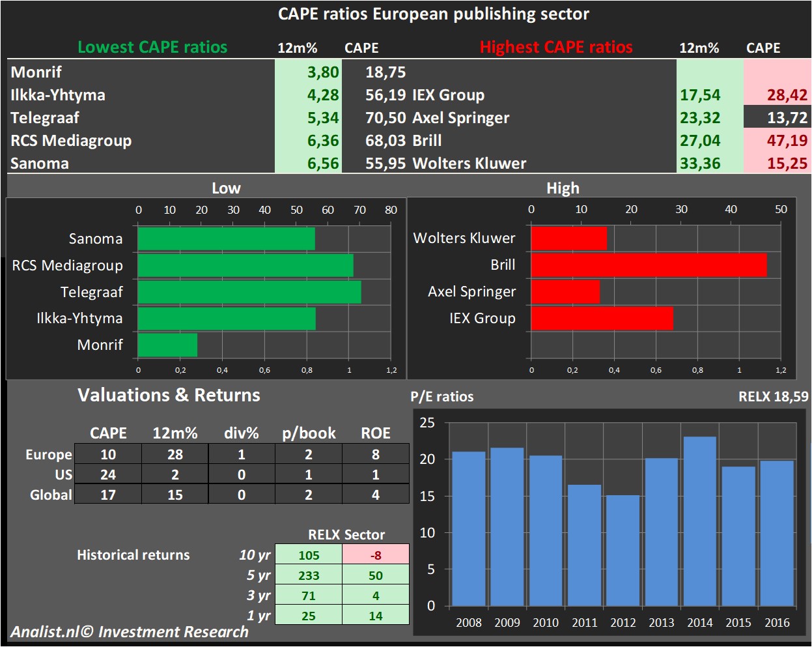Select the 2012 bar in P/E chart
The image size is (812, 647).
[623, 551]
